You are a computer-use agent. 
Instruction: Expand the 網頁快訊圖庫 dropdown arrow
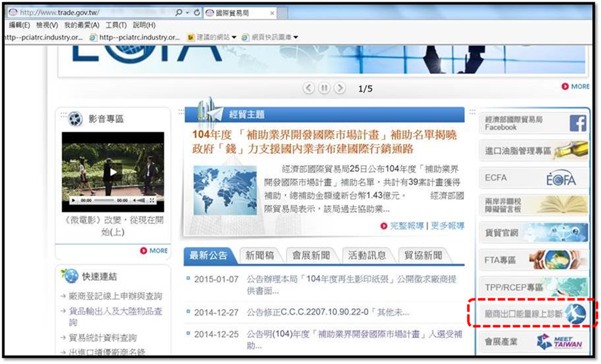296,37
